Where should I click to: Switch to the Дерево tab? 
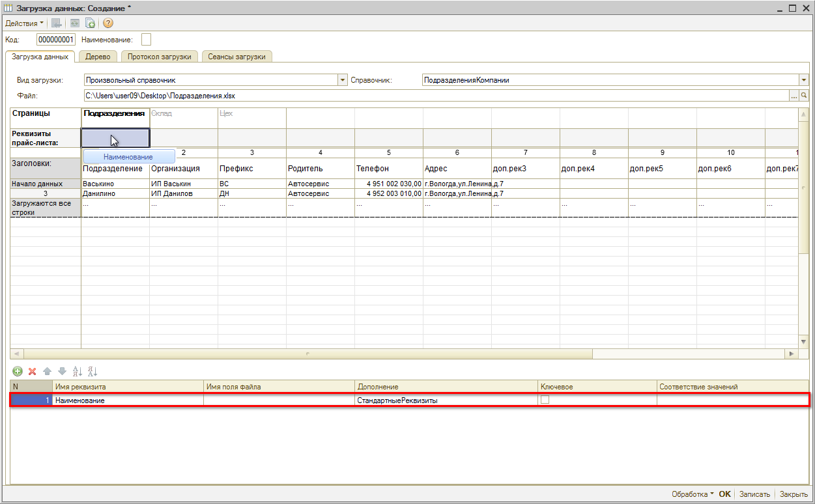click(98, 57)
